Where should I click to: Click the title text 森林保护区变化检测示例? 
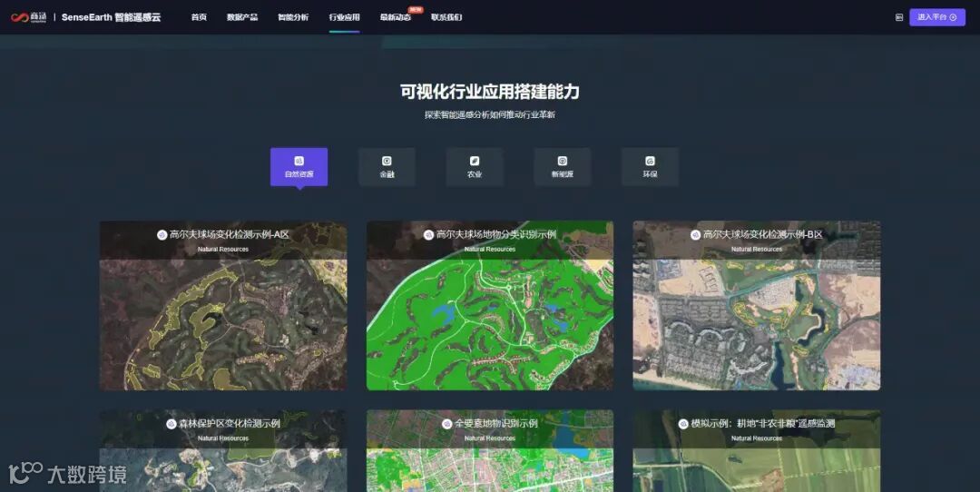click(230, 424)
